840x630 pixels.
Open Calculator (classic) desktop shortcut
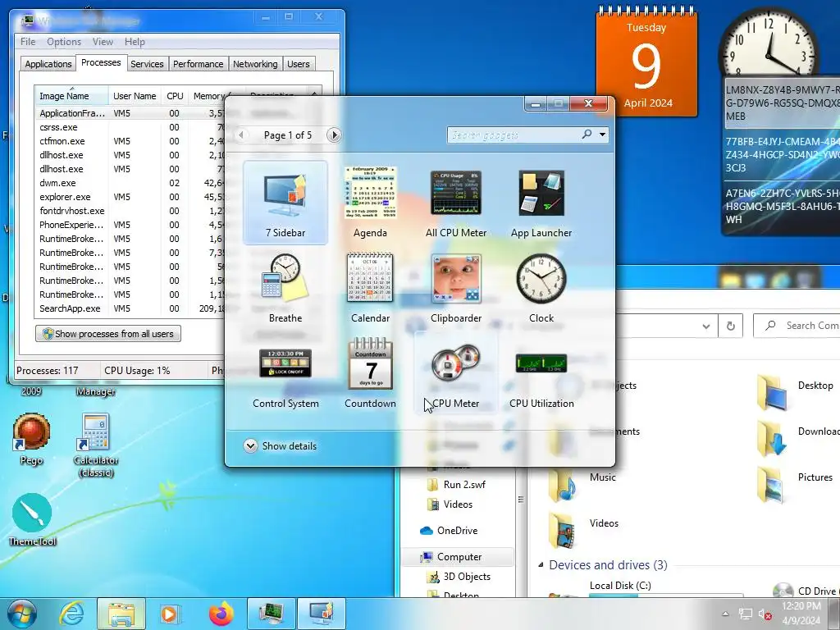96,445
